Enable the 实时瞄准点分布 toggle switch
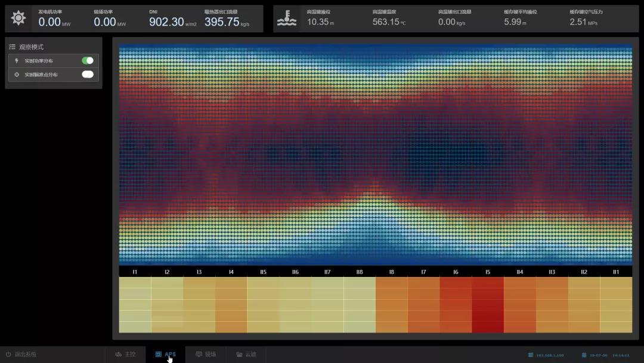Screen dimensions: 644x363 pos(88,74)
